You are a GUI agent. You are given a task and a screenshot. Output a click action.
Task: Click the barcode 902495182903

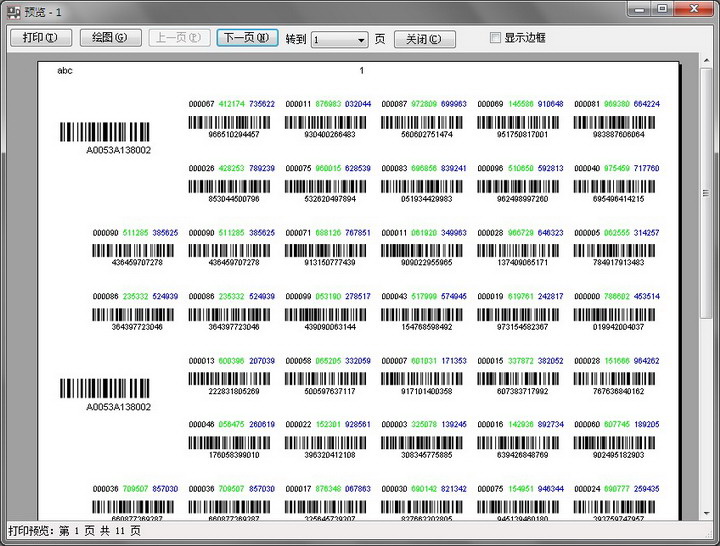tap(614, 443)
